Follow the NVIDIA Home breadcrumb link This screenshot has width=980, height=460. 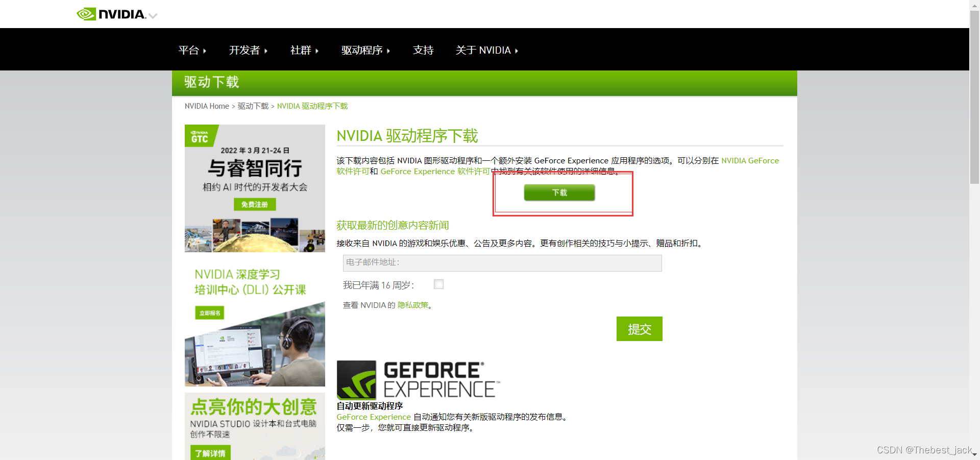[207, 106]
